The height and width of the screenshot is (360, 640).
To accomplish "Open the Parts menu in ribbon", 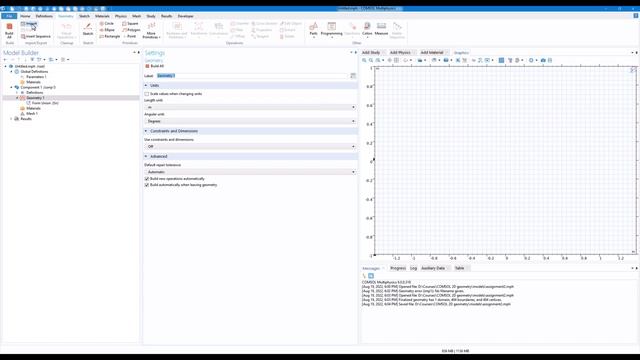I will point(313,30).
